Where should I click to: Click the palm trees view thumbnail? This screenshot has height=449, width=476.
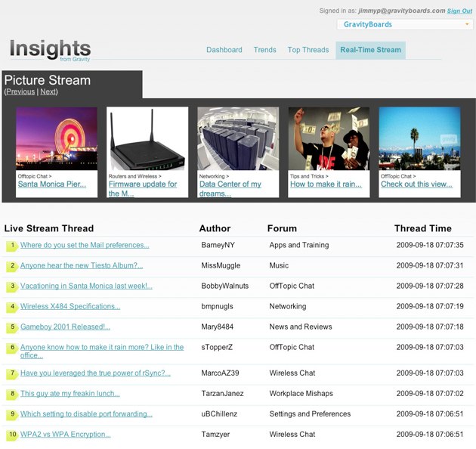419,139
